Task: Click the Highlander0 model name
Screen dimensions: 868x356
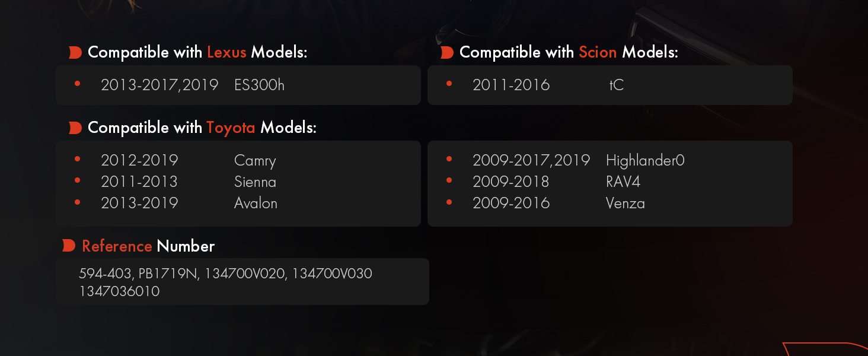Action: coord(645,160)
